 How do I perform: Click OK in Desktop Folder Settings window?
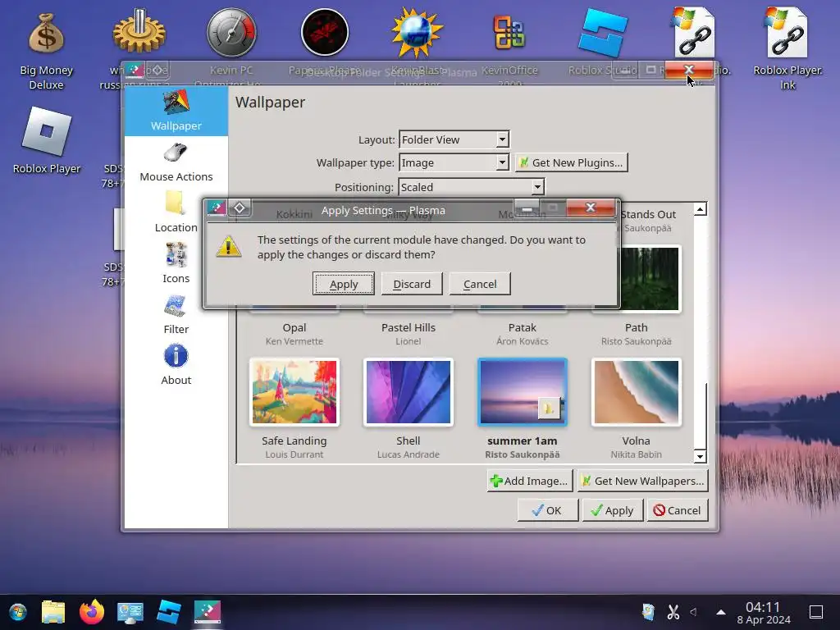pyautogui.click(x=547, y=510)
